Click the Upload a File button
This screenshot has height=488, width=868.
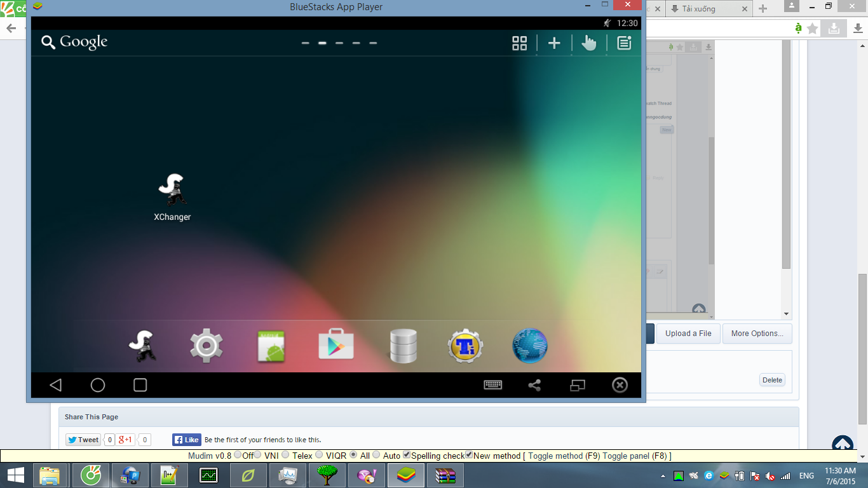[688, 334]
